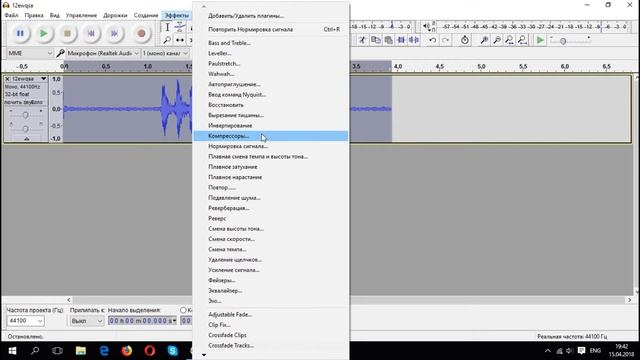Choose Усиление сигнала effect
The image size is (640, 360).
271,270
